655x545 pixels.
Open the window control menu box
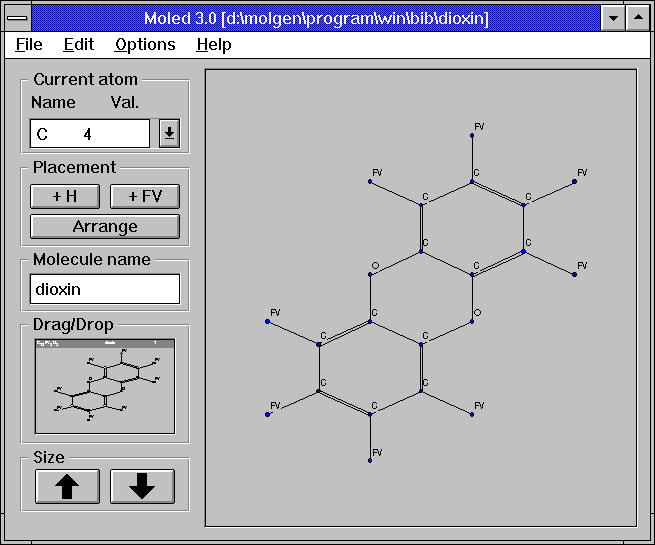pos(17,18)
